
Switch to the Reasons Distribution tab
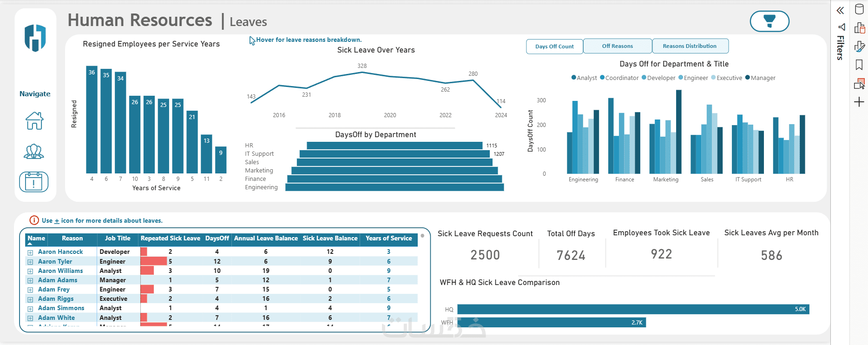(690, 46)
